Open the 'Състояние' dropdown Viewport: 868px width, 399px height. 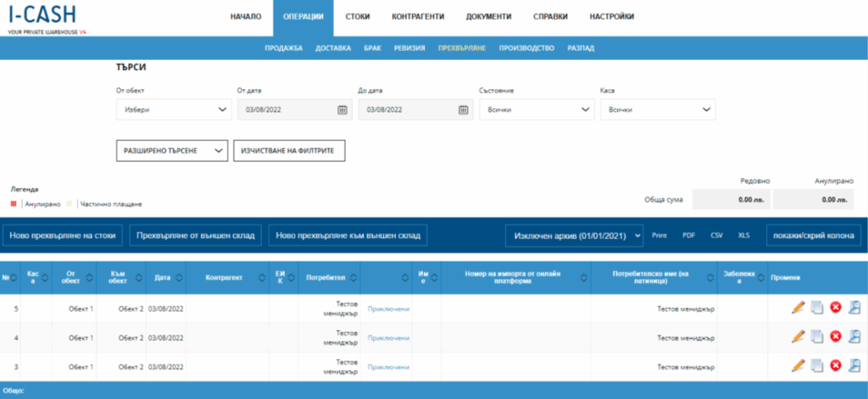(x=537, y=109)
